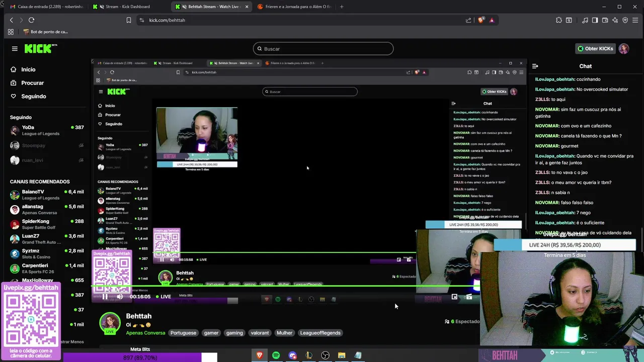Open the share icon in address bar

pyautogui.click(x=468, y=20)
